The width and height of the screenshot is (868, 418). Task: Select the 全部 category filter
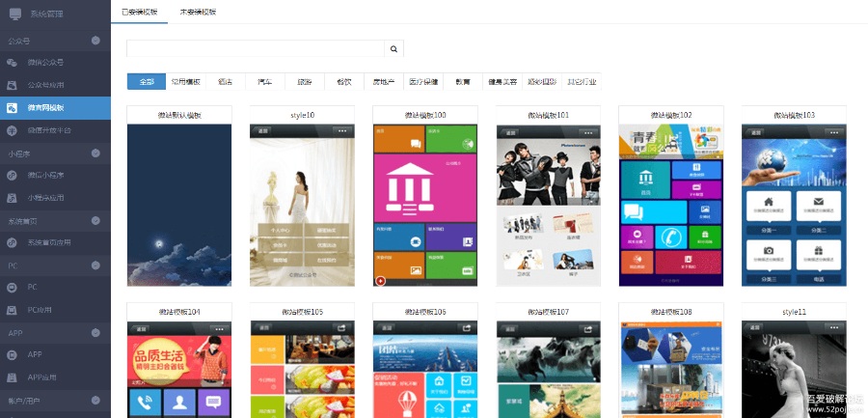[147, 81]
